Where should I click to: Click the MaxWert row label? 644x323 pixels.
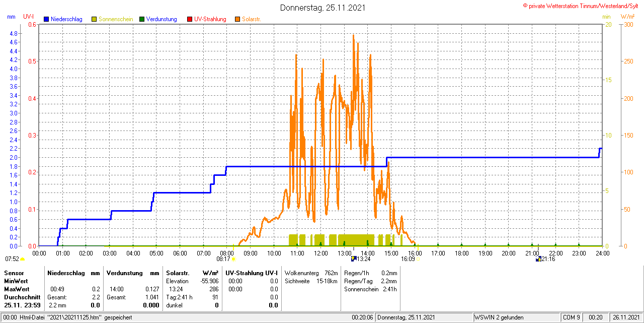(x=17, y=289)
